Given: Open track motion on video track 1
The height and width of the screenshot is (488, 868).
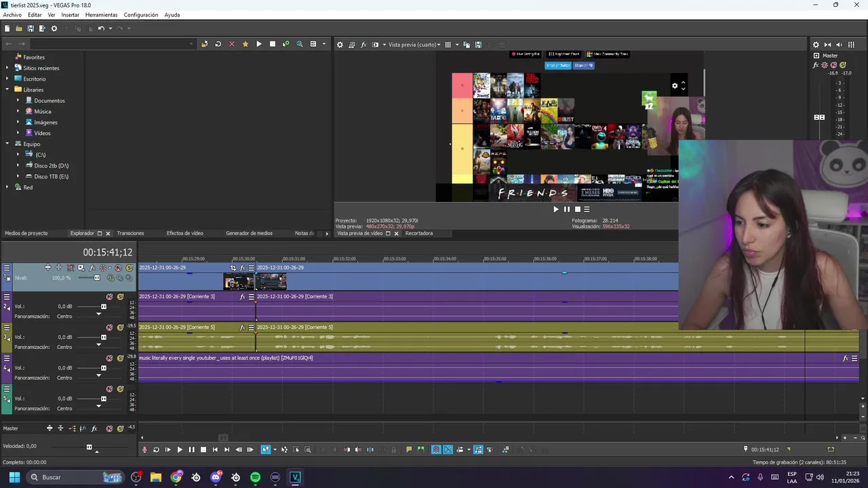Looking at the screenshot, I should pyautogui.click(x=81, y=268).
